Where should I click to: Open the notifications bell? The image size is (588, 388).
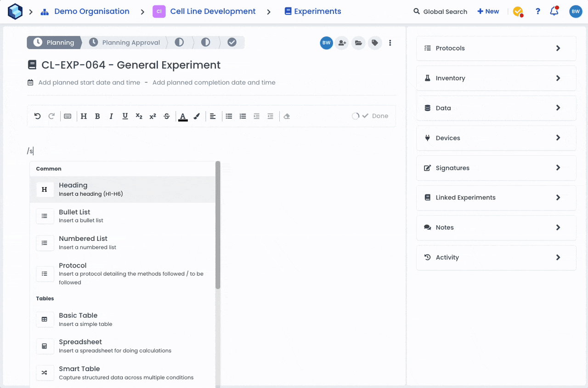click(554, 11)
